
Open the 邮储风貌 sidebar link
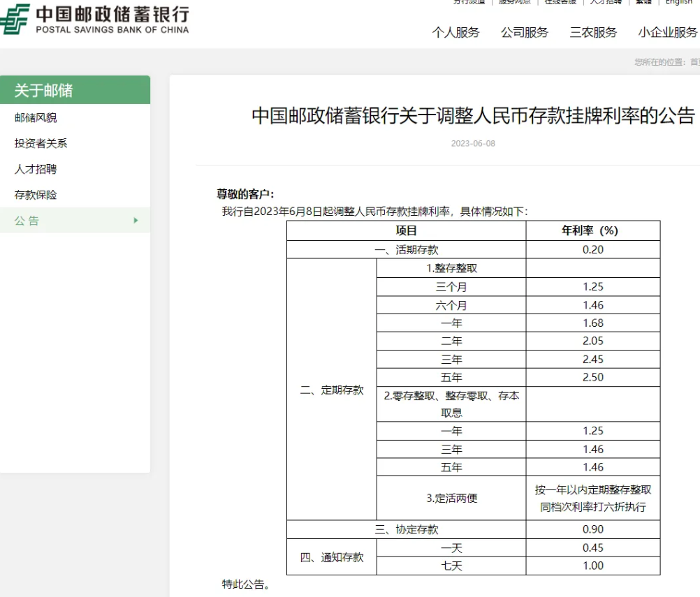coord(36,118)
